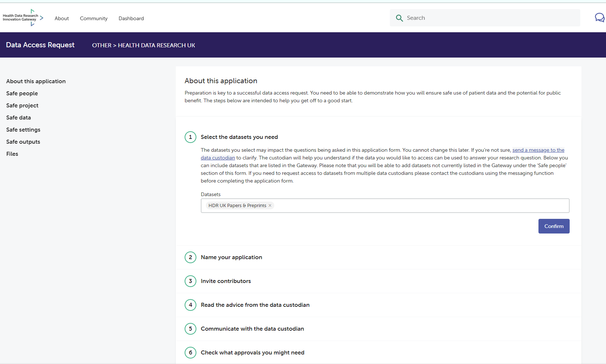The height and width of the screenshot is (364, 606).
Task: Click step 4 circle icon
Action: click(190, 305)
